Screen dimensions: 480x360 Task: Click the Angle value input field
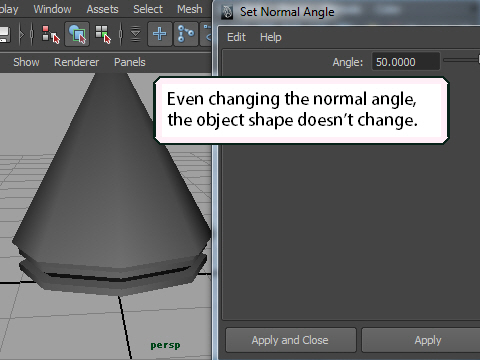point(406,62)
